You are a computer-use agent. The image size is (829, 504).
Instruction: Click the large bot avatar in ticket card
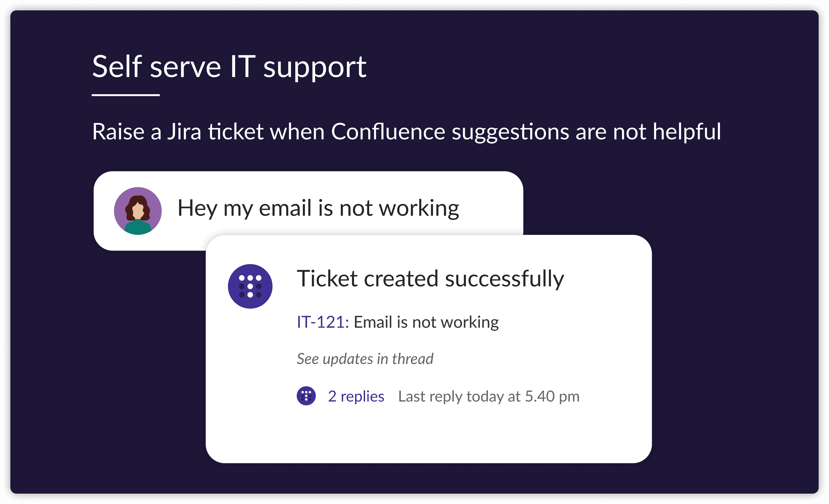coord(250,286)
